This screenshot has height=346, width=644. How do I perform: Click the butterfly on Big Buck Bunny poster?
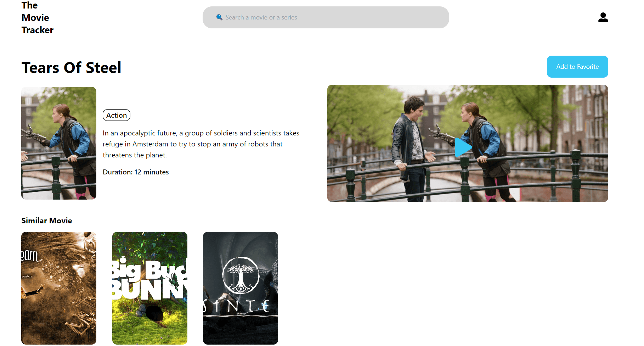click(x=174, y=281)
